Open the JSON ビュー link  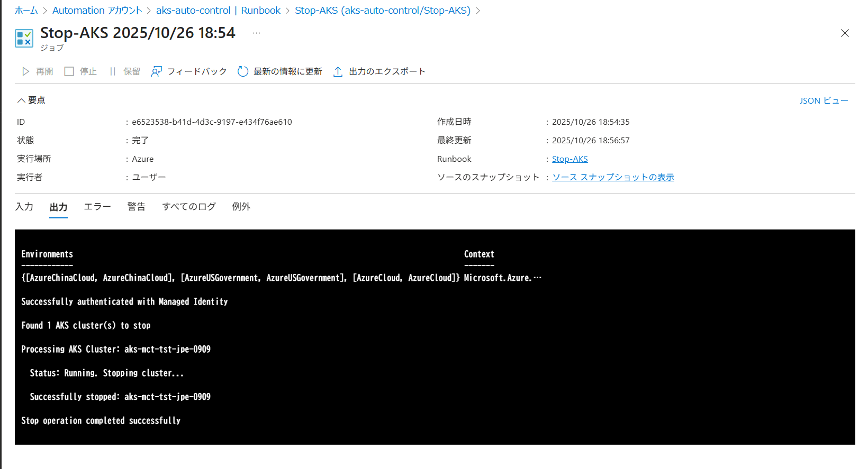(824, 100)
